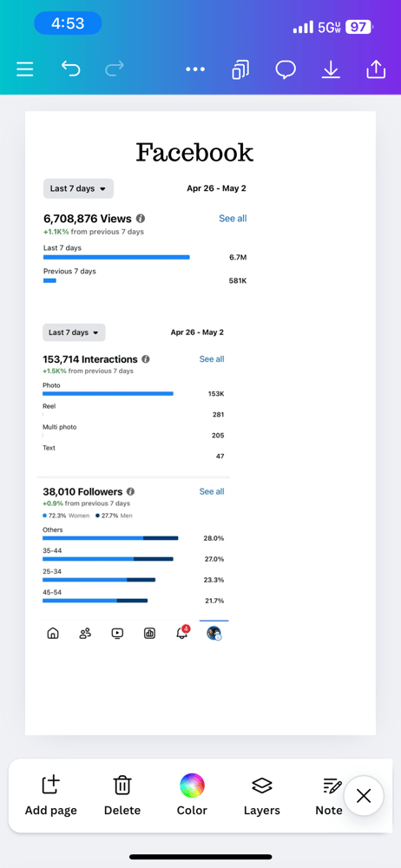This screenshot has height=868, width=401.
Task: Close the bottom toolbar with X
Action: click(x=364, y=796)
